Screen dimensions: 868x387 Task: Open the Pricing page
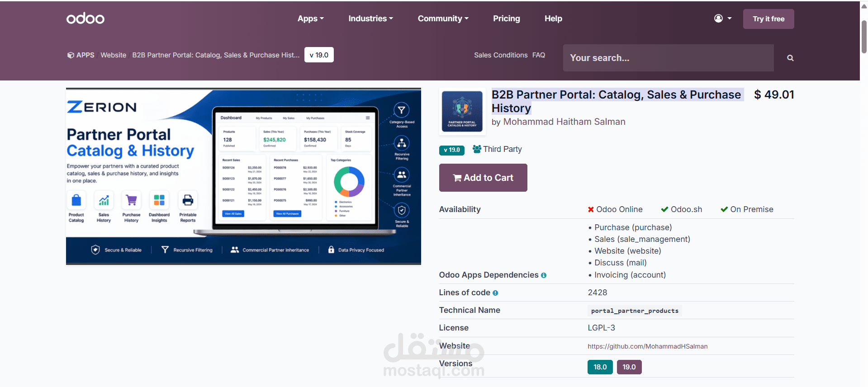coord(506,19)
